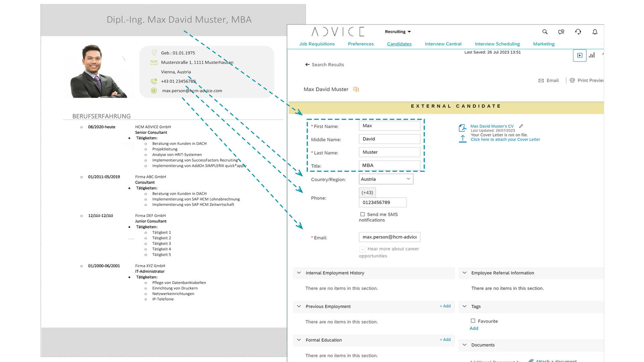Collapse the Internal Employment History section
644x362 pixels.
click(x=299, y=273)
